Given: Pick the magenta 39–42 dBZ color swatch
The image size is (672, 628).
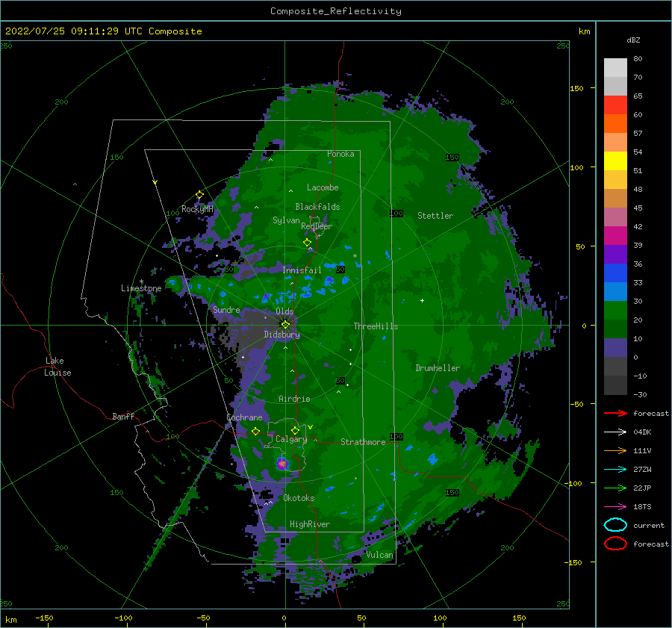Looking at the screenshot, I should [615, 236].
